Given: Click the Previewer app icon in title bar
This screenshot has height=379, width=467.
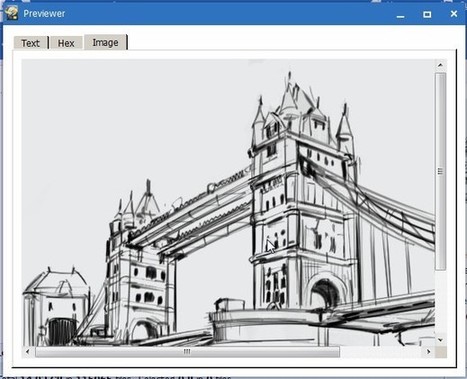Looking at the screenshot, I should tap(11, 13).
